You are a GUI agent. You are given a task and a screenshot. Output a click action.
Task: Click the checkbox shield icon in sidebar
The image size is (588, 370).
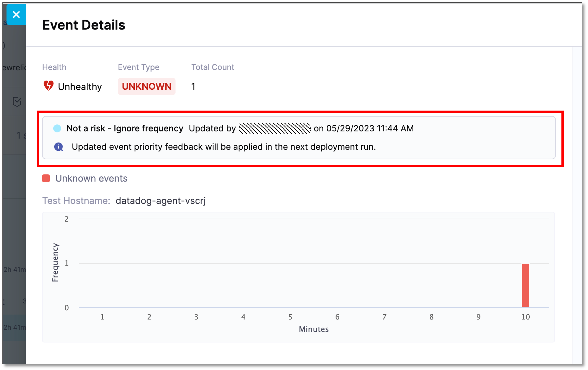point(17,102)
